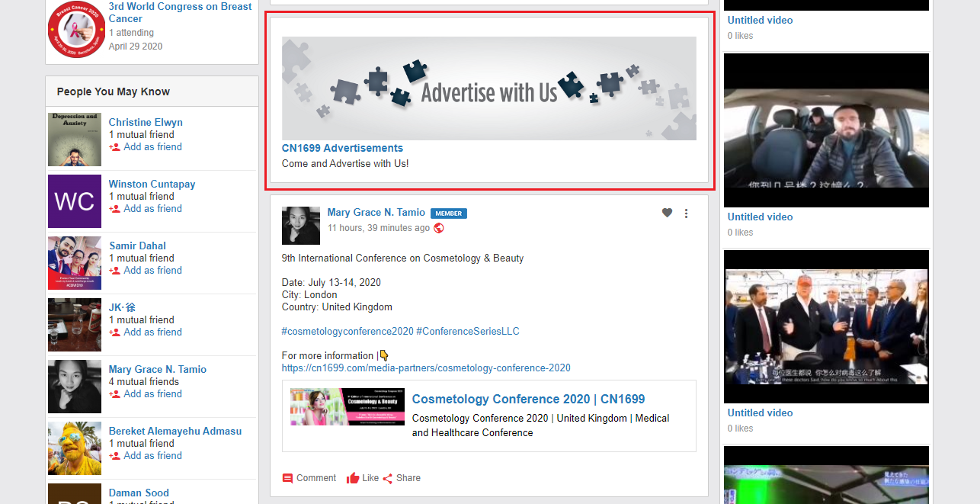Open Mary Grace N. Tamio's profile name in post

tap(376, 212)
